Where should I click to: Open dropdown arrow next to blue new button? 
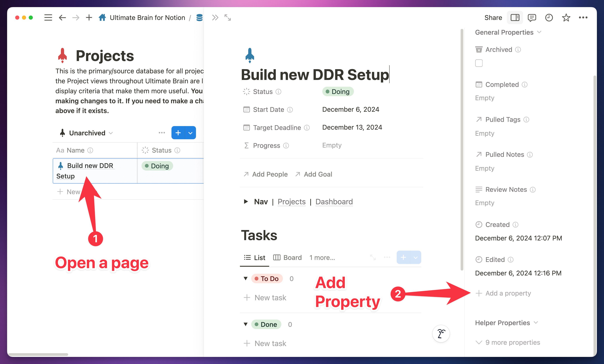click(x=190, y=133)
